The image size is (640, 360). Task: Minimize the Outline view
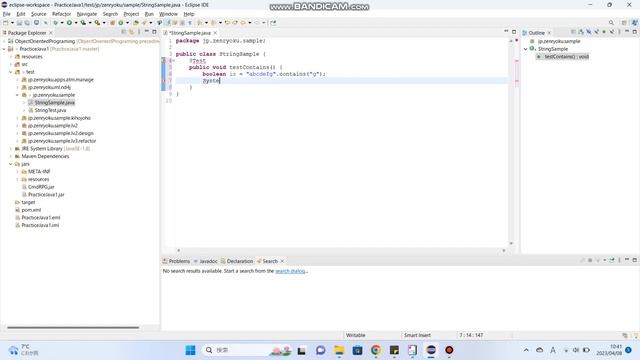click(x=627, y=32)
